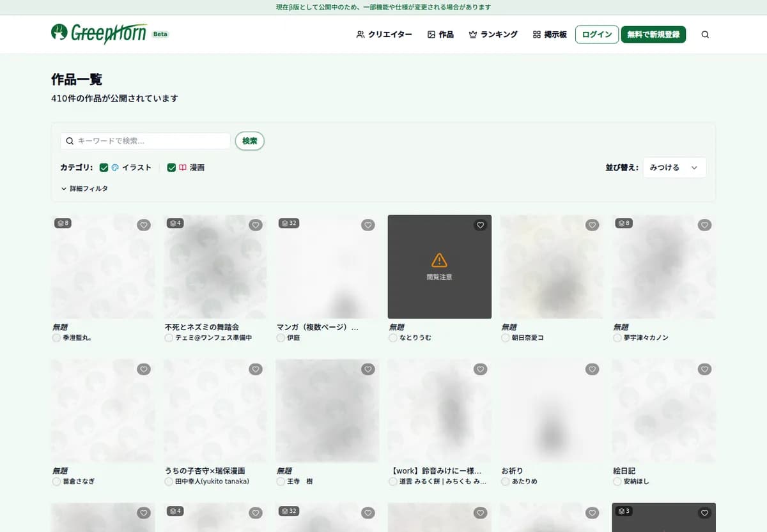The height and width of the screenshot is (532, 767).
Task: Go to 作品 page in navigation
Action: [440, 34]
